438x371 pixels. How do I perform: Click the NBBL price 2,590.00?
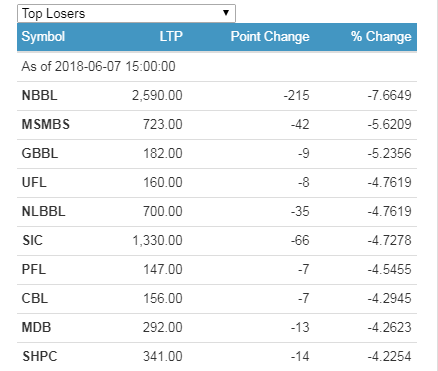click(x=157, y=95)
